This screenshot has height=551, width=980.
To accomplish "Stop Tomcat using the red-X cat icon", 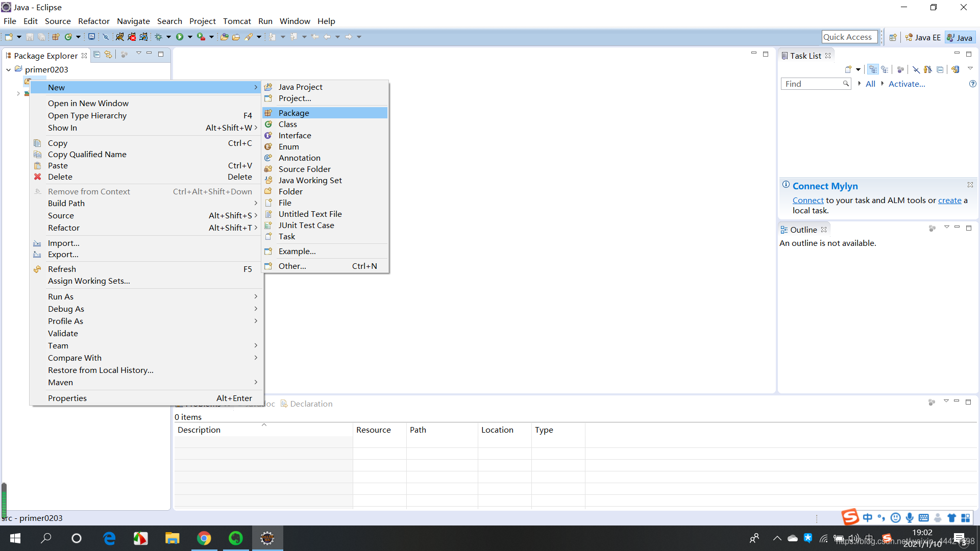I will pos(132,37).
